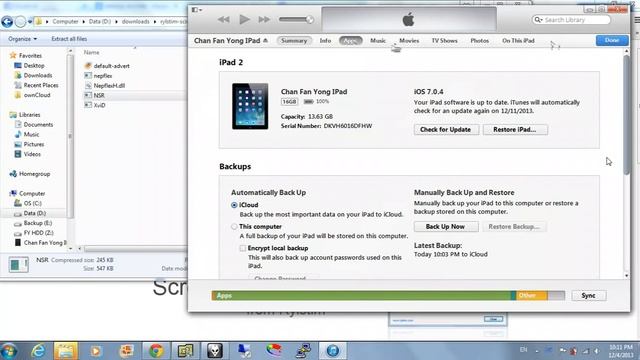The image size is (640, 360).
Task: Select This computer backup option
Action: tap(234, 227)
